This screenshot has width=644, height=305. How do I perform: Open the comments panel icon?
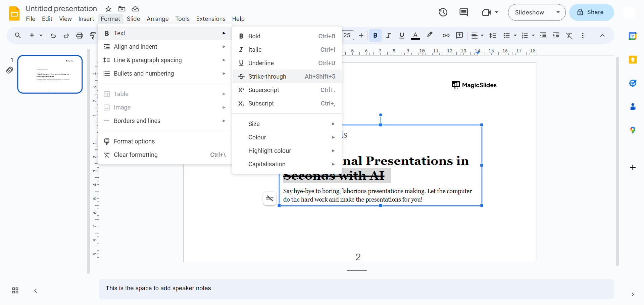[x=463, y=12]
